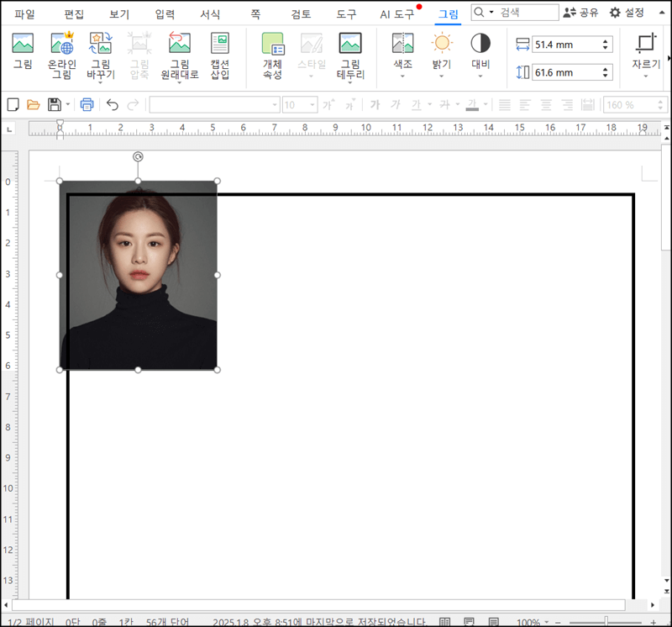Open the 편집 menu
Viewport: 672px width, 627px height.
[74, 14]
